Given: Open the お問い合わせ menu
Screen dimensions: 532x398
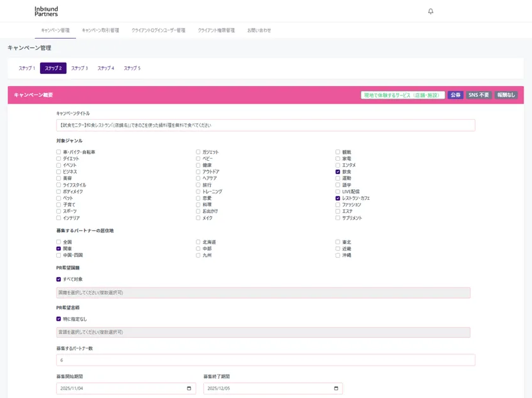Looking at the screenshot, I should [x=259, y=28].
